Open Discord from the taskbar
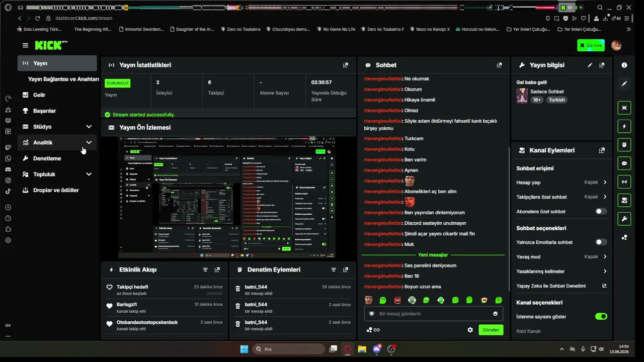The height and width of the screenshot is (362, 644). [x=377, y=349]
